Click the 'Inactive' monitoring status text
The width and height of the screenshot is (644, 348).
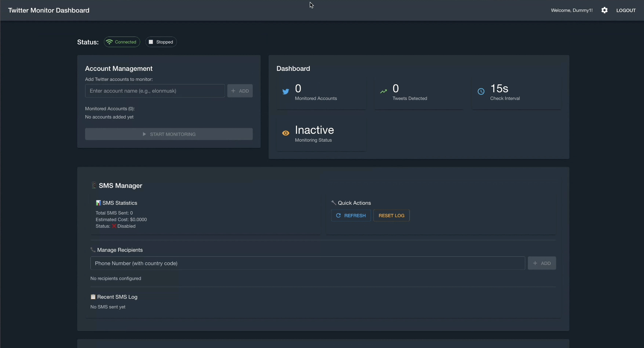[314, 130]
